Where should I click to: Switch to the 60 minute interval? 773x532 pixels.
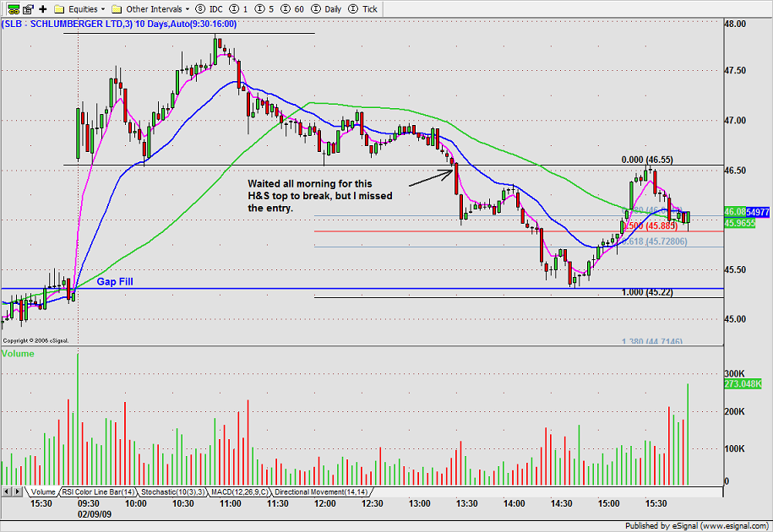coord(293,8)
